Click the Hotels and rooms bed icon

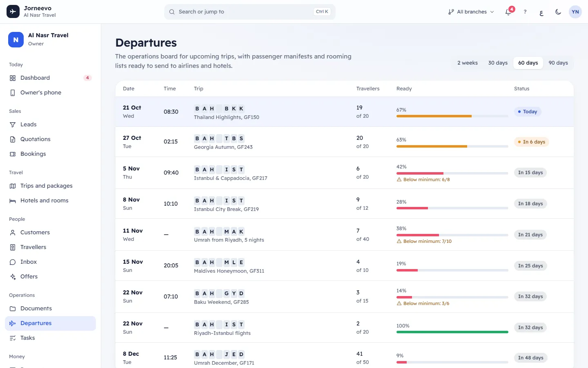(x=13, y=201)
